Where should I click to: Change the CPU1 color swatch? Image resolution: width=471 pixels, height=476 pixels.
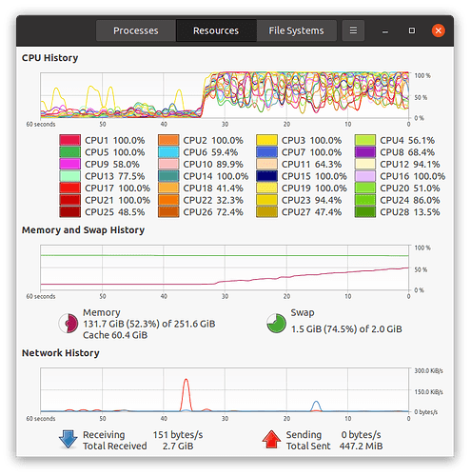click(x=69, y=140)
